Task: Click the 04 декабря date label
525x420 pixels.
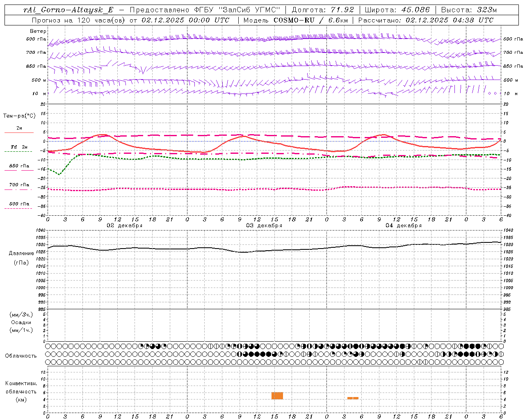Action: pos(404,226)
